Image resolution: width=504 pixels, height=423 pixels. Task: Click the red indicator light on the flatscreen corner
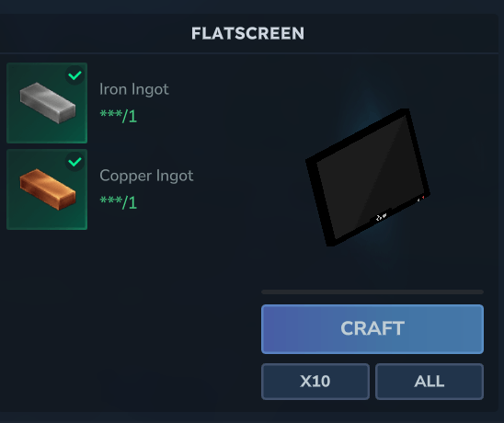[x=423, y=198]
